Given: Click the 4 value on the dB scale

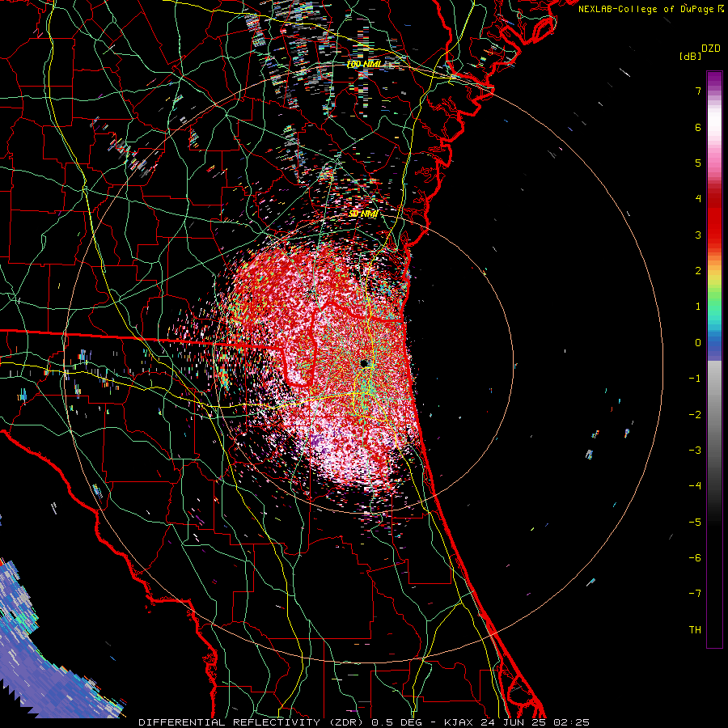Looking at the screenshot, I should click(x=698, y=199).
